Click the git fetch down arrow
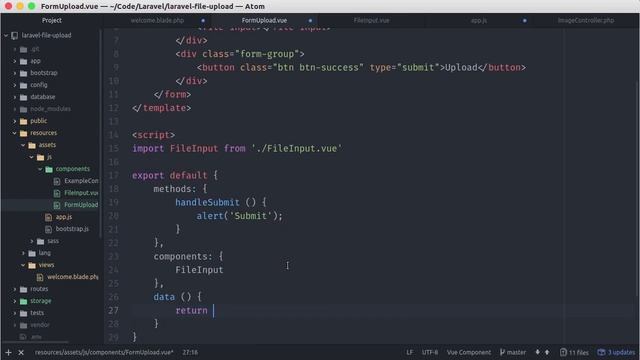This screenshot has width=640, height=360. tap(538, 352)
